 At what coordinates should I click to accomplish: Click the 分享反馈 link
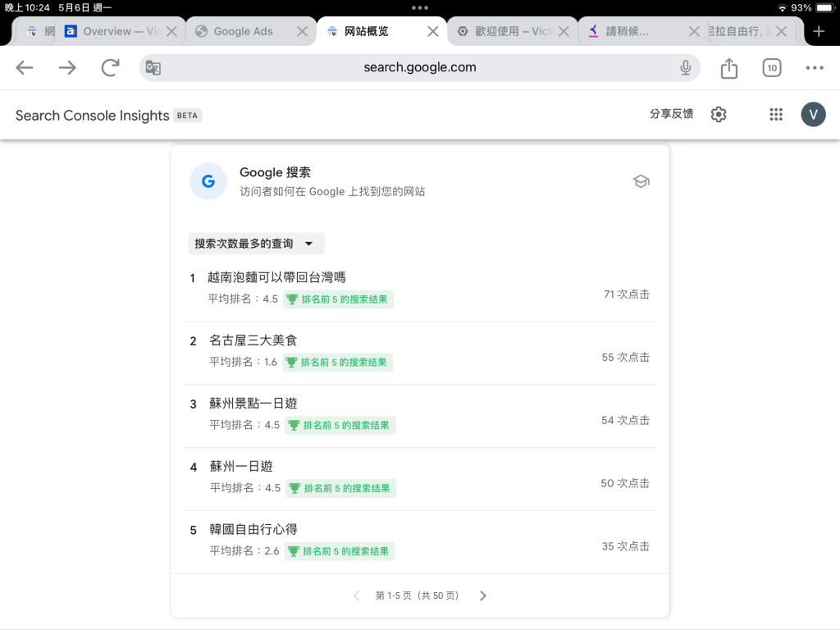pyautogui.click(x=671, y=115)
